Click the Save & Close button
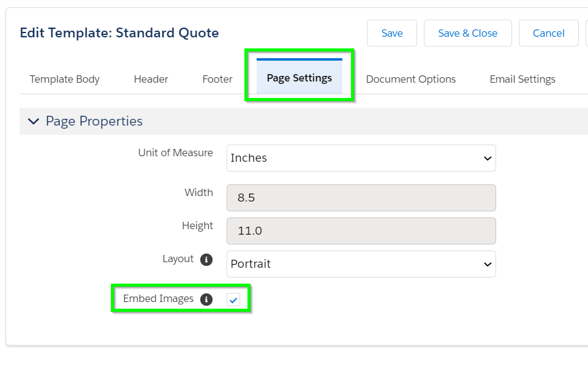 pyautogui.click(x=467, y=33)
